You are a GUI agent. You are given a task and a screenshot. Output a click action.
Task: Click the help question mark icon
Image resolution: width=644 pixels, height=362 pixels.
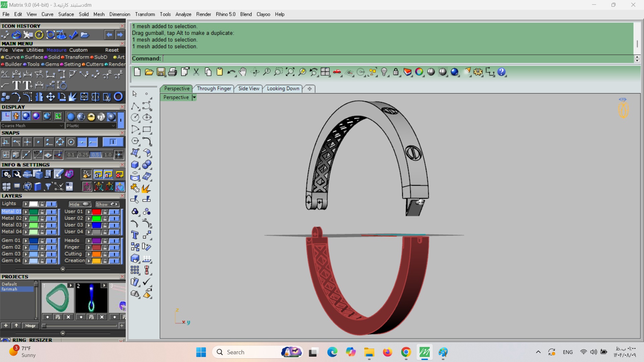[501, 72]
